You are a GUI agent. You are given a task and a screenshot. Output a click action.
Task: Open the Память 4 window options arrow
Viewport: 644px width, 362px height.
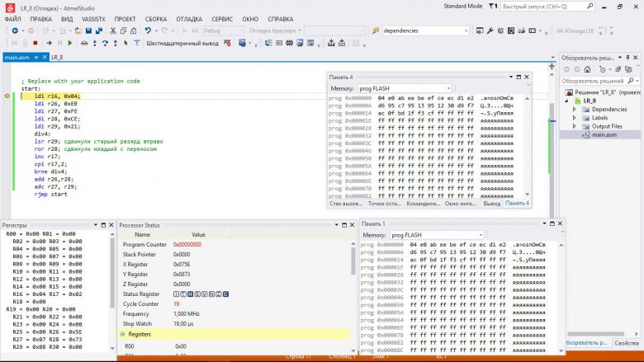(x=511, y=77)
